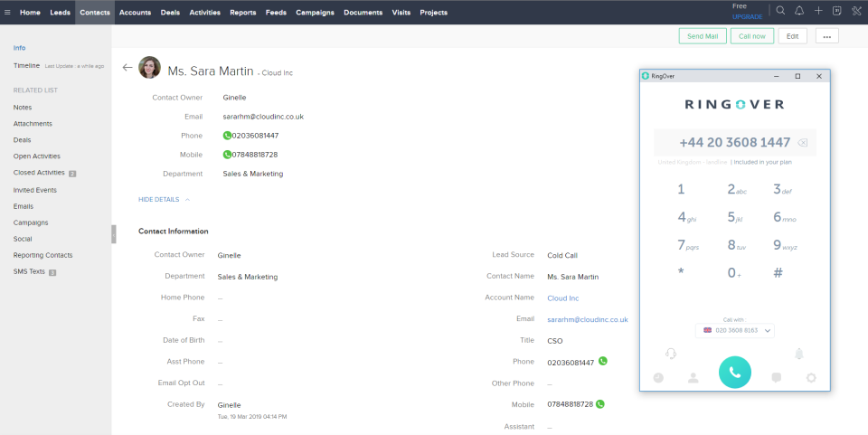This screenshot has width=868, height=435.
Task: Select Timeline in the sidebar
Action: tap(26, 65)
